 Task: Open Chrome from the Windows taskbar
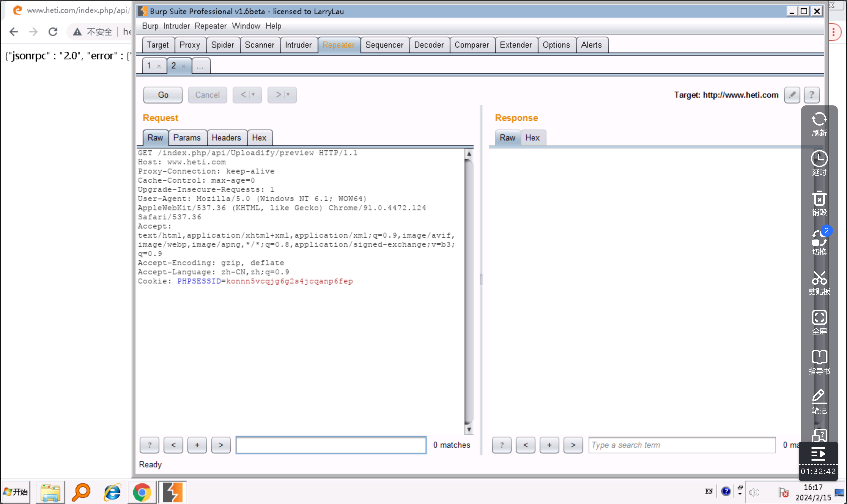(142, 492)
